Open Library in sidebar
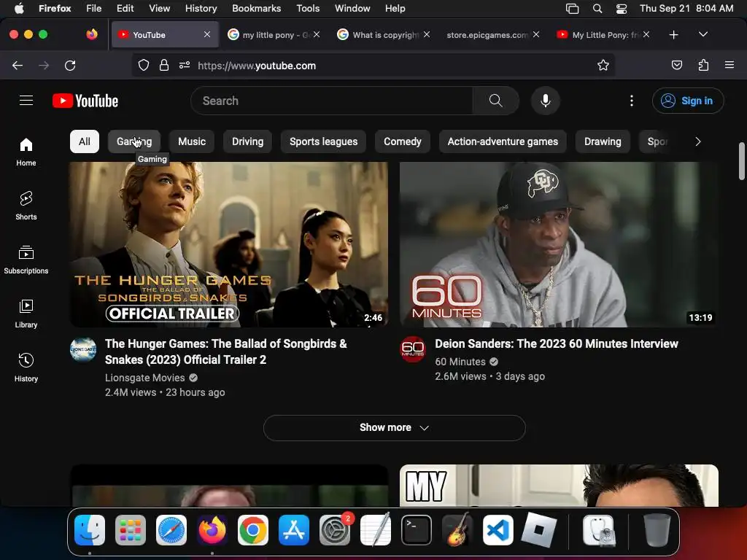This screenshot has width=747, height=560. coord(26,314)
